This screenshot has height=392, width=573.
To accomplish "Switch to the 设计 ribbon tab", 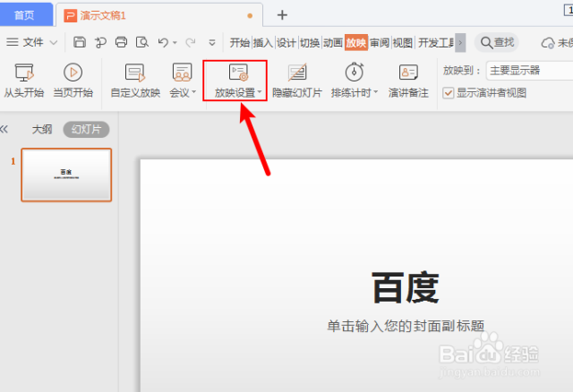I will pyautogui.click(x=286, y=43).
